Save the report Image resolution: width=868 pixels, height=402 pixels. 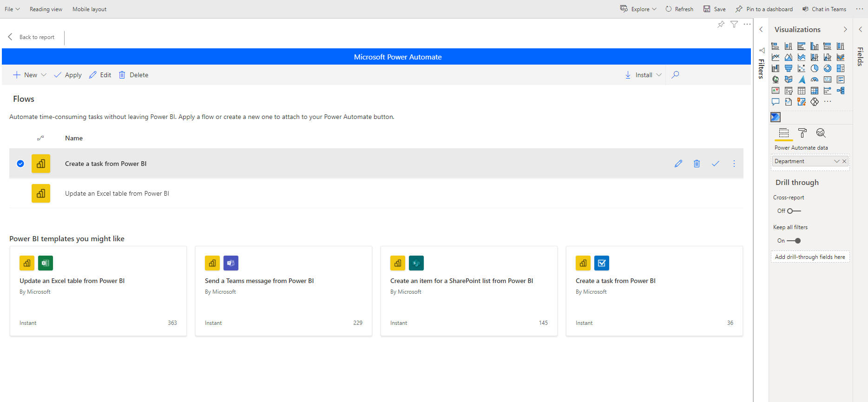[x=714, y=9]
